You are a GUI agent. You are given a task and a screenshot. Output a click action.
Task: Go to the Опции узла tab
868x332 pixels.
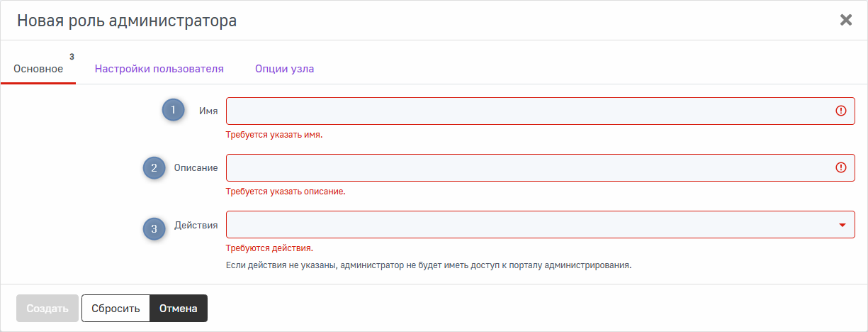pyautogui.click(x=285, y=69)
